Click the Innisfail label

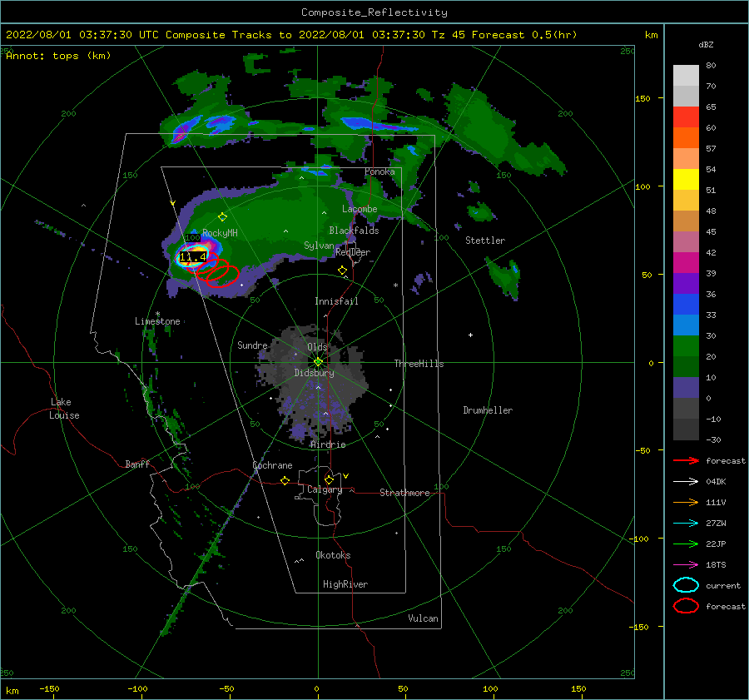point(336,301)
